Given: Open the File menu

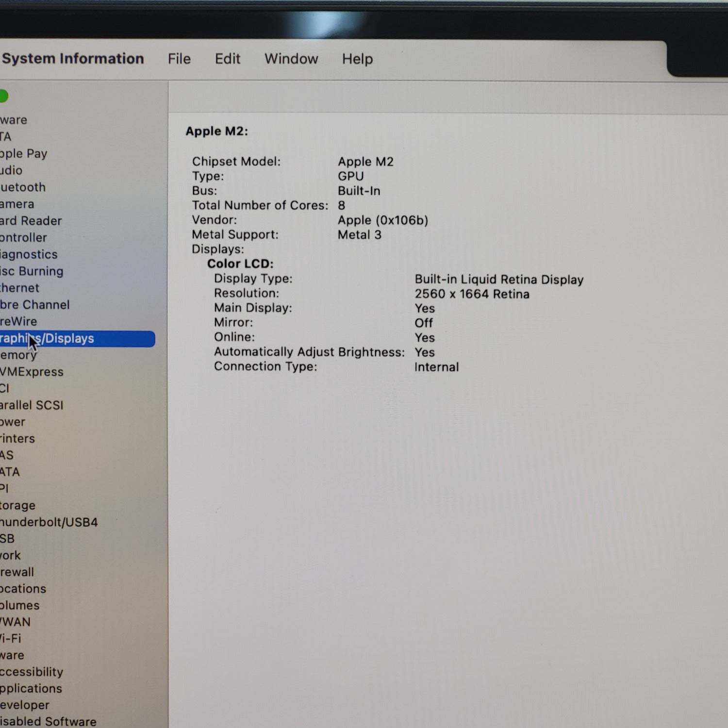Looking at the screenshot, I should (x=179, y=59).
